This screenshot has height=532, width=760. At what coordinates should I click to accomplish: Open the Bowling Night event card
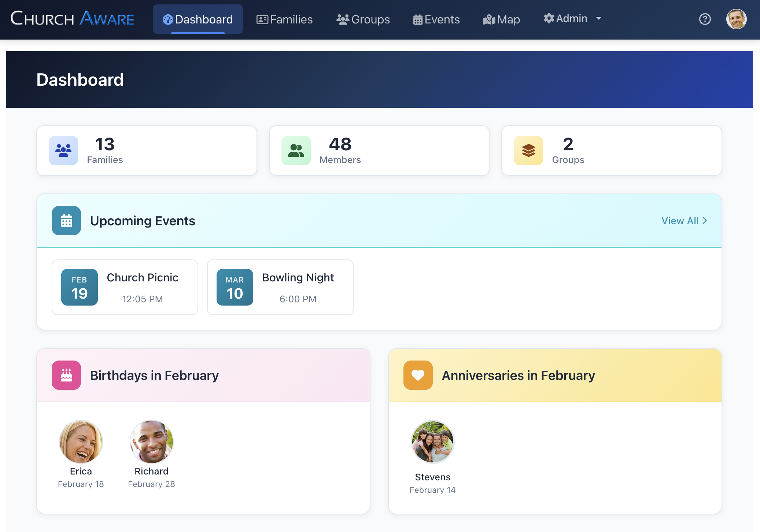(280, 287)
